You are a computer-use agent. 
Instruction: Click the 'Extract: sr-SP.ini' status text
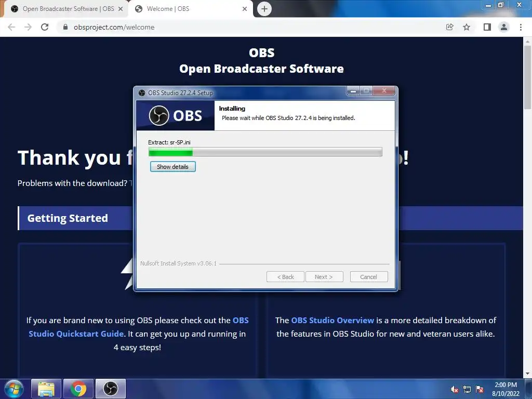(x=169, y=142)
